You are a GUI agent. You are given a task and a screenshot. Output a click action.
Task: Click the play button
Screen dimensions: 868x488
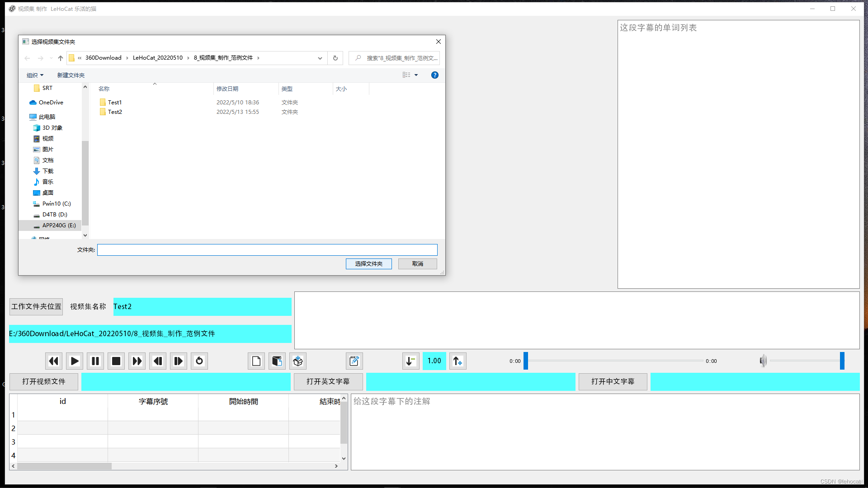[75, 361]
